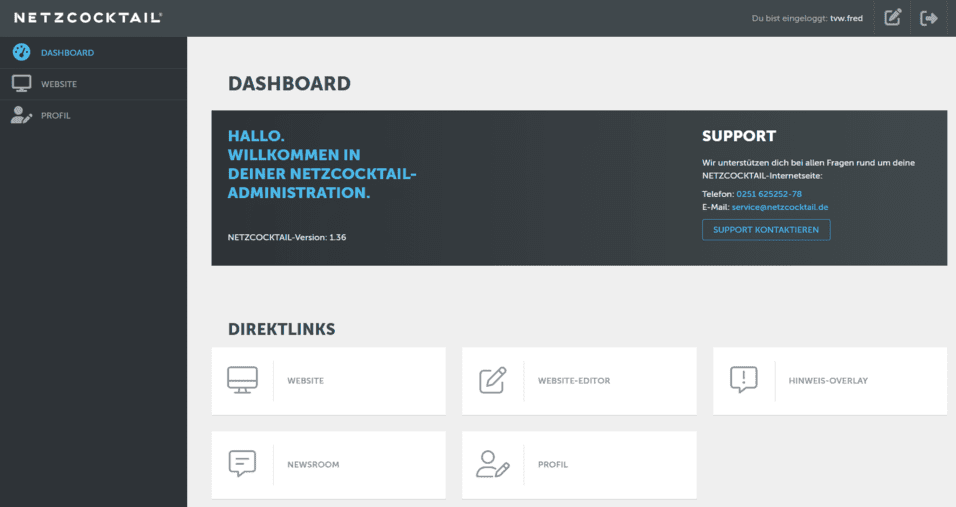Click the monitor icon in Website direktlink
This screenshot has width=956, height=507.
coord(242,380)
